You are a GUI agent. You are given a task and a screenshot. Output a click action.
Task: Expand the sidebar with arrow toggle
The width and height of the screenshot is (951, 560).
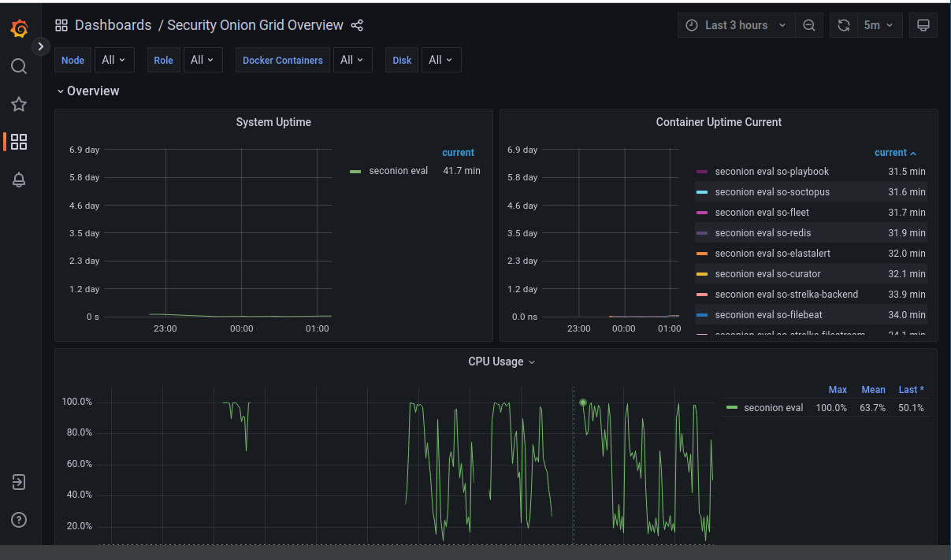pos(41,46)
